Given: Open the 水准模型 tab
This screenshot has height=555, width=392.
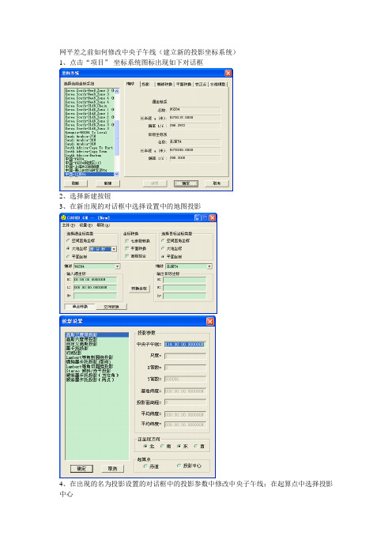Looking at the screenshot, I should [x=217, y=85].
